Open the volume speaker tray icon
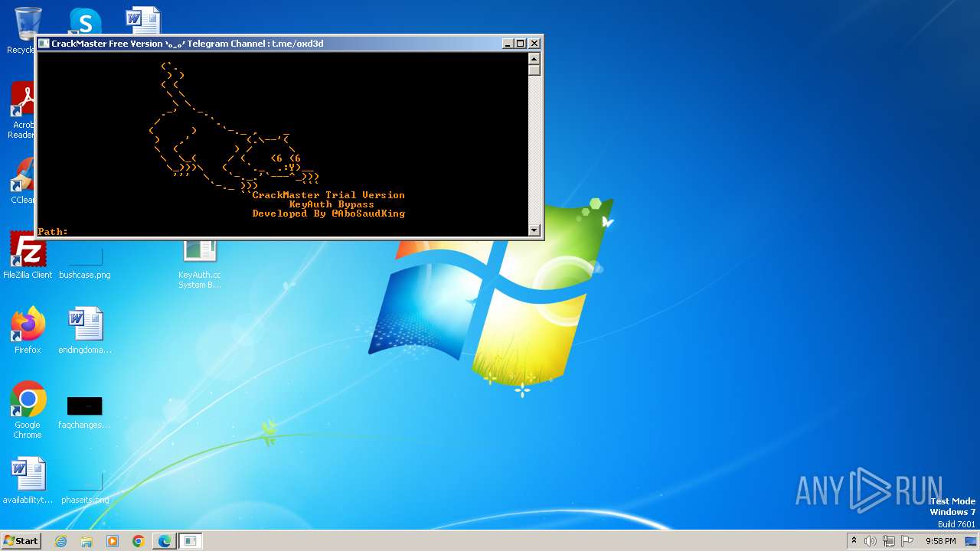The image size is (980, 551). (x=871, y=541)
